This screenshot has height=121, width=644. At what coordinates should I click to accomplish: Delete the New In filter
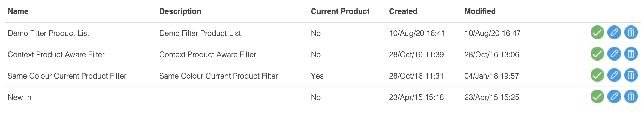click(x=631, y=97)
